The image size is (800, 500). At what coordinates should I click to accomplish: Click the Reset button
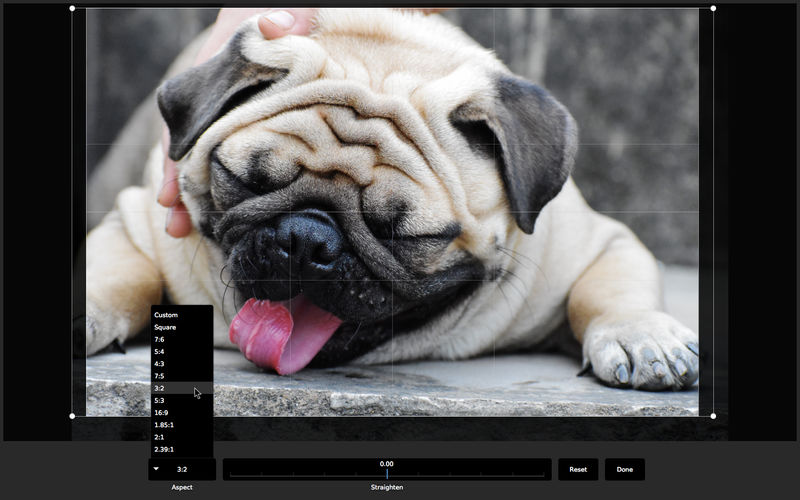[578, 469]
